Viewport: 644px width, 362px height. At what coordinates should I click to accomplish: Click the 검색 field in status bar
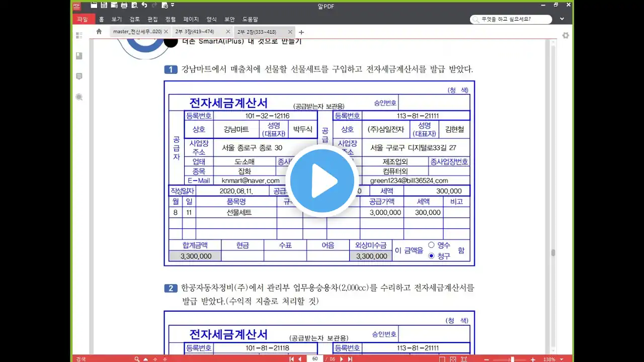tap(103, 359)
